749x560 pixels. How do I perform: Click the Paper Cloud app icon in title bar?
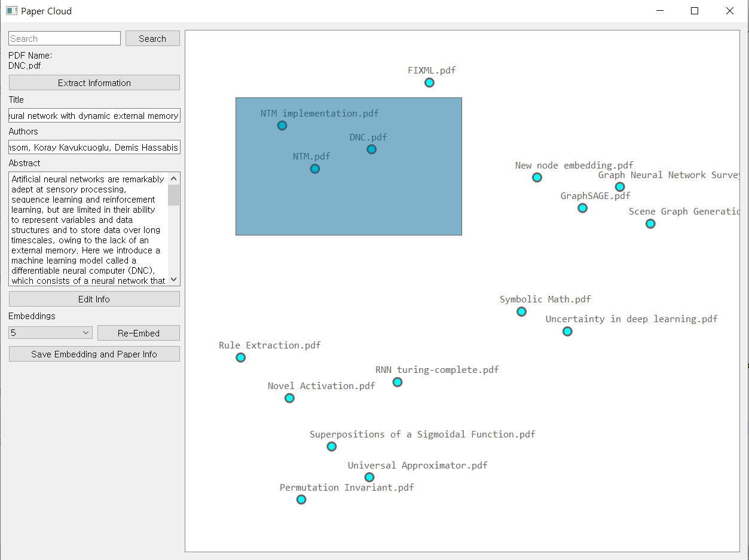click(x=11, y=11)
